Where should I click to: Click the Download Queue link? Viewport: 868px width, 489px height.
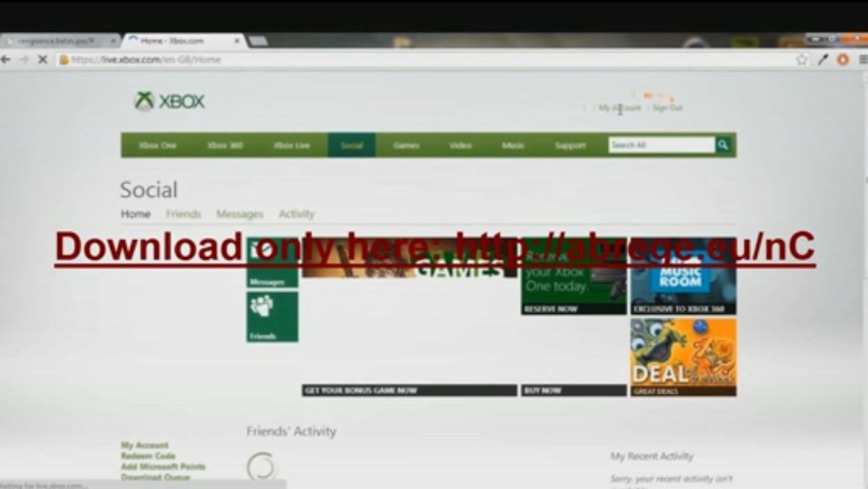pos(155,477)
